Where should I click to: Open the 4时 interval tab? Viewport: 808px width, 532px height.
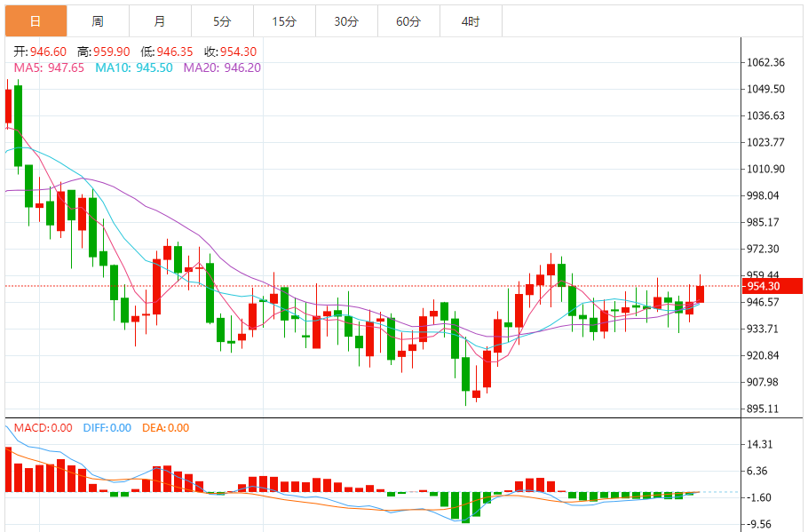coord(471,21)
